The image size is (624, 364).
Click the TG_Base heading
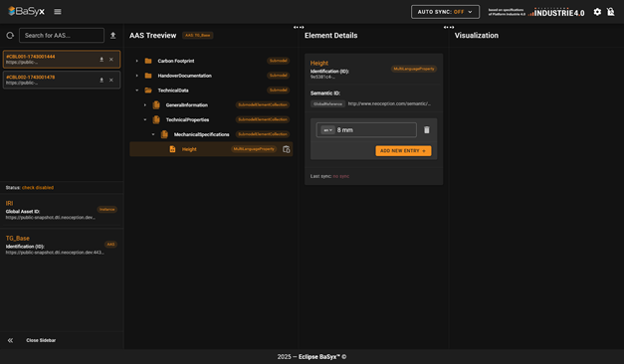pos(18,239)
